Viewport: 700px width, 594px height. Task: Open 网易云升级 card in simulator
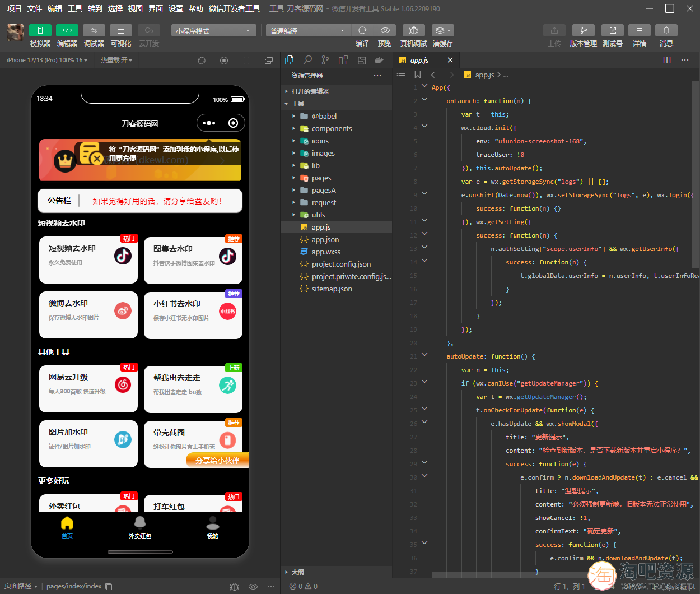point(88,389)
